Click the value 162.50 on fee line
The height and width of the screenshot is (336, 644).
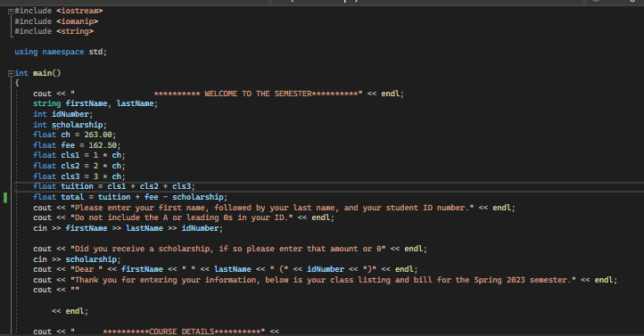(x=103, y=145)
